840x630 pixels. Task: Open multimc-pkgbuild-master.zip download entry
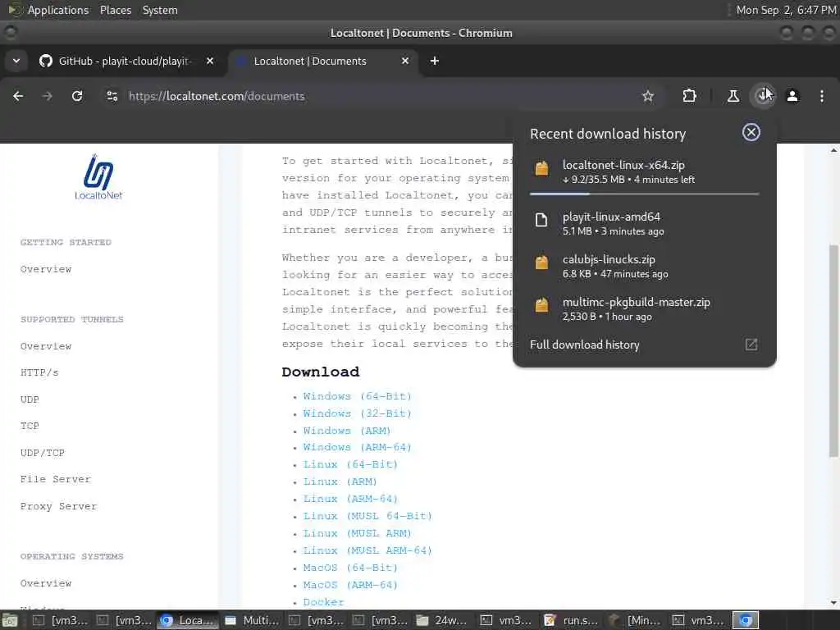pyautogui.click(x=644, y=309)
